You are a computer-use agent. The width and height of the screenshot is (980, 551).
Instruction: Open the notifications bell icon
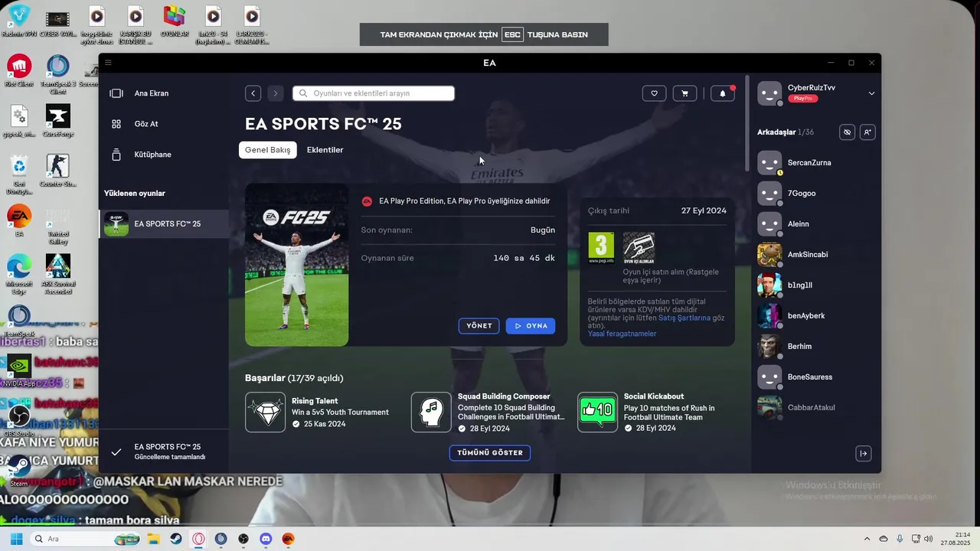coord(723,93)
